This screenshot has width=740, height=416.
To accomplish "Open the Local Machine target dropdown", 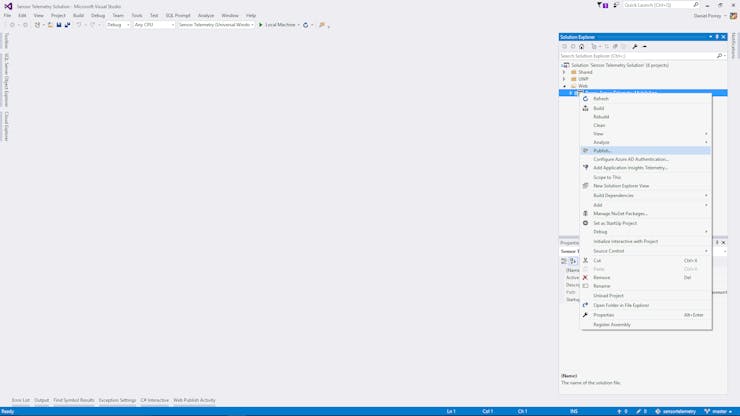I will coord(298,25).
